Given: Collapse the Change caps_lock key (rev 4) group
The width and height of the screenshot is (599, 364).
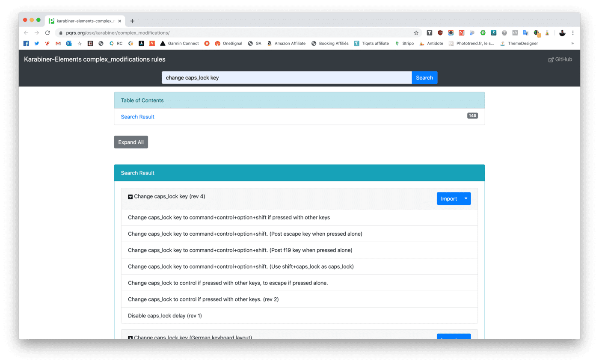Looking at the screenshot, I should point(130,197).
